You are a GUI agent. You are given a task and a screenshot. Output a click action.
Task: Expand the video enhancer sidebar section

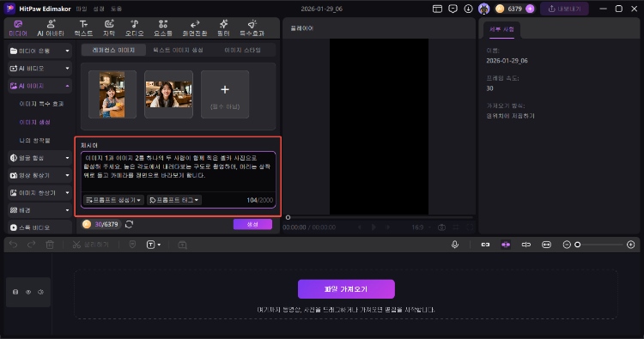point(39,175)
